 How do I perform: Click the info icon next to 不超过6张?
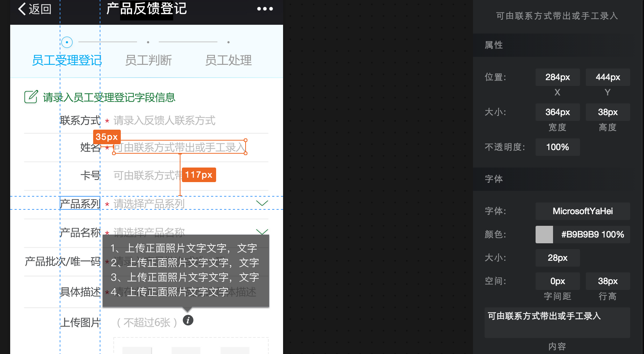(188, 320)
